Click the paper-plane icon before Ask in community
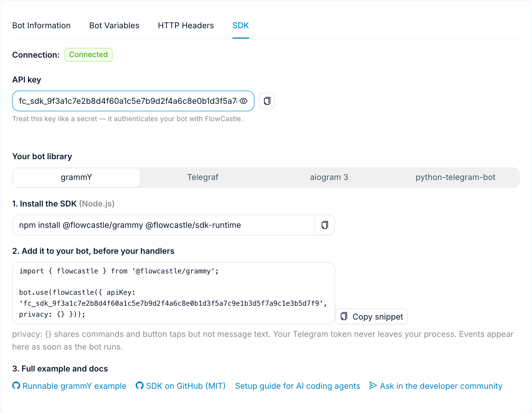The height and width of the screenshot is (413, 532). point(373,386)
